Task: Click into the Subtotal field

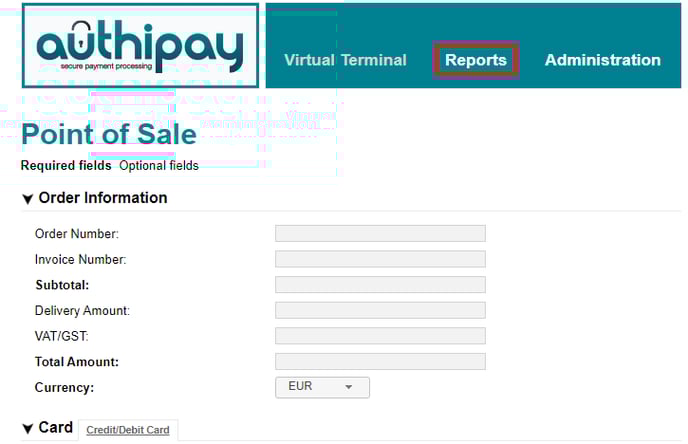Action: [x=380, y=285]
